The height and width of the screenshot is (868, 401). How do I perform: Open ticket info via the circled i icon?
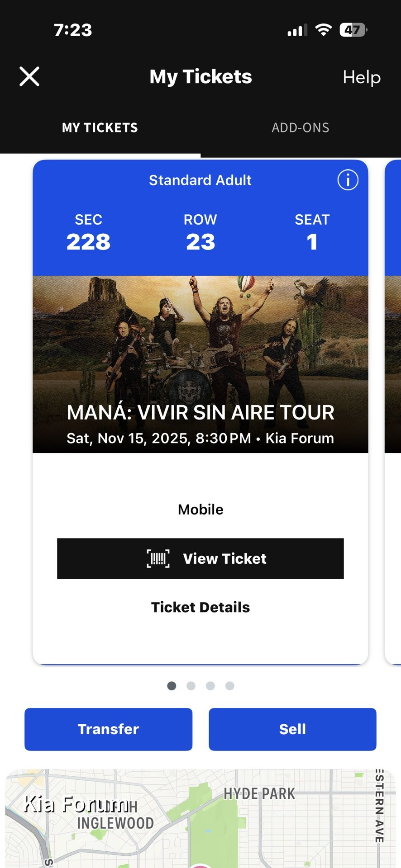coord(347,180)
